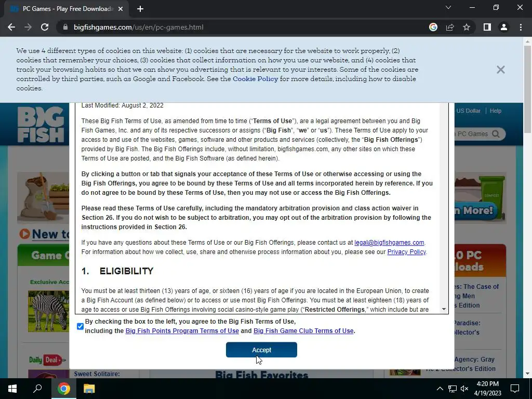Toggle the browser side panel icon
532x399 pixels.
(487, 27)
